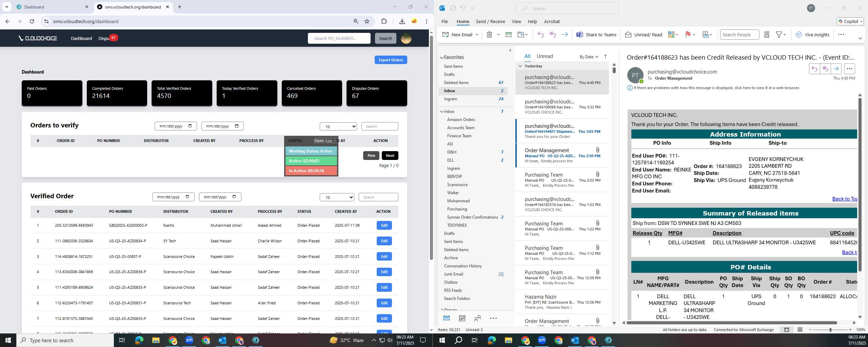
Task: Open the File menu in Outlook
Action: (x=445, y=21)
